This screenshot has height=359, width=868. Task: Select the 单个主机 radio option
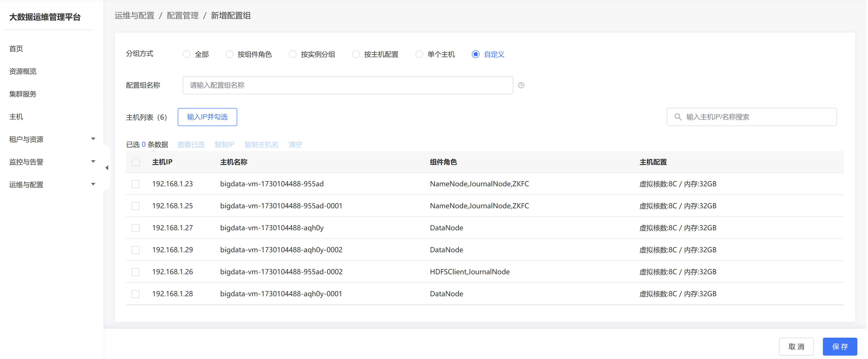[419, 54]
